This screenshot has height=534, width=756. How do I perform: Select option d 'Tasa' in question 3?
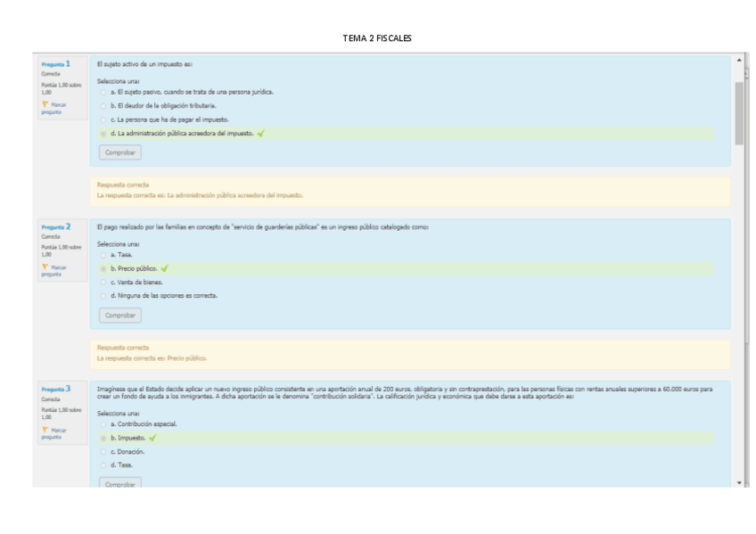click(x=103, y=465)
